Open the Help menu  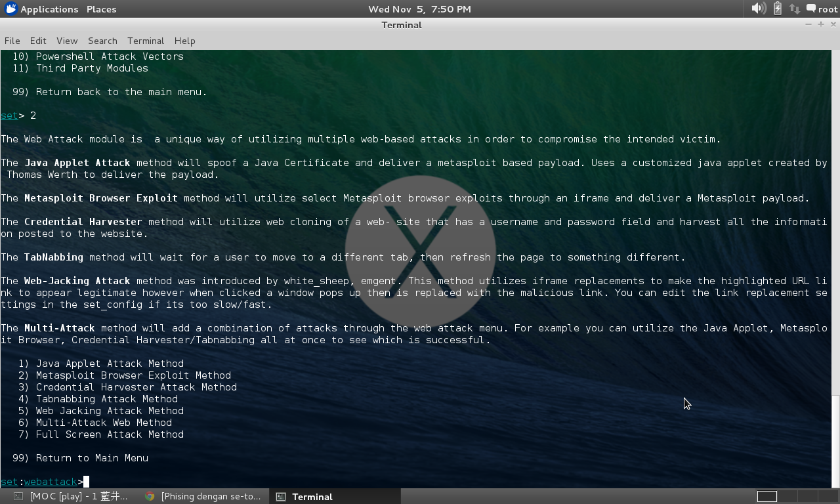point(184,41)
